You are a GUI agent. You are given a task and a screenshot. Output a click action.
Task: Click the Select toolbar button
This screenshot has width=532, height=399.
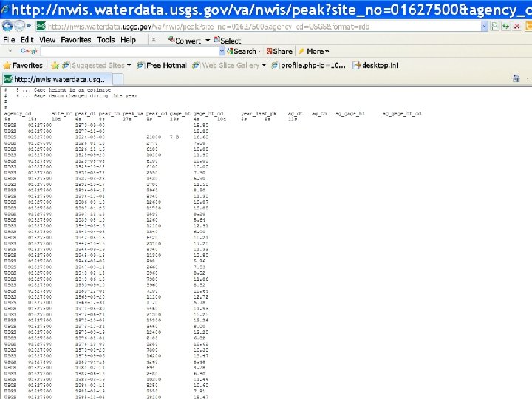228,41
